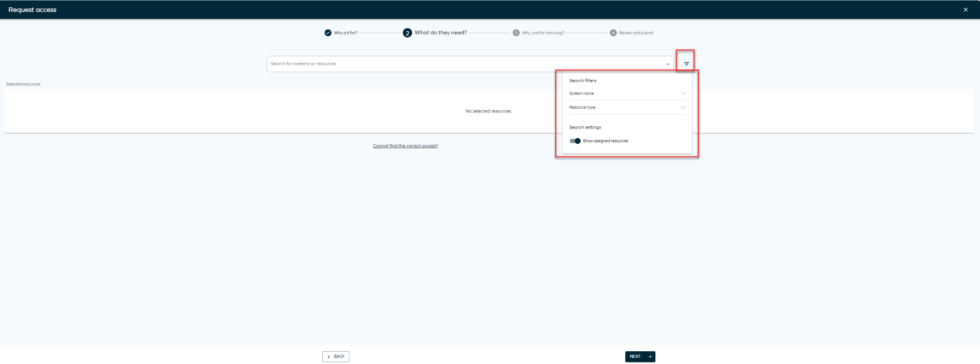Screen dimensions: 980x364
Task: Select step 4 circle icon
Action: [613, 33]
